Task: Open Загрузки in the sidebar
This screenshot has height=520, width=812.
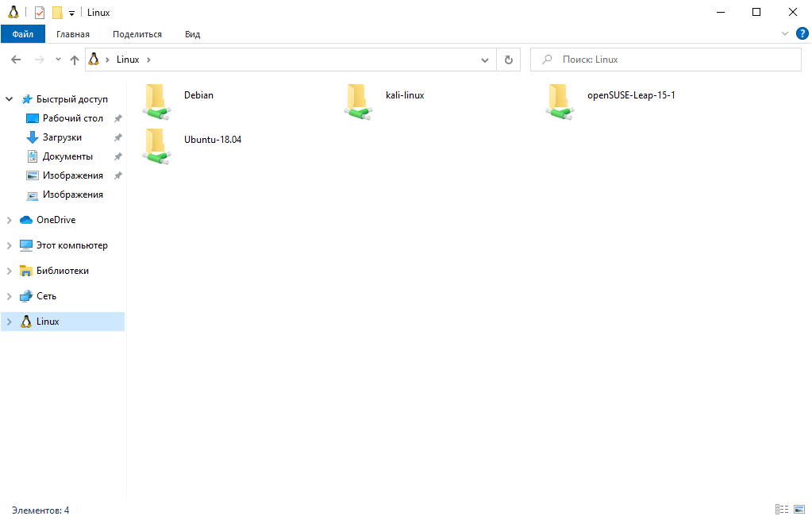Action: (x=62, y=137)
